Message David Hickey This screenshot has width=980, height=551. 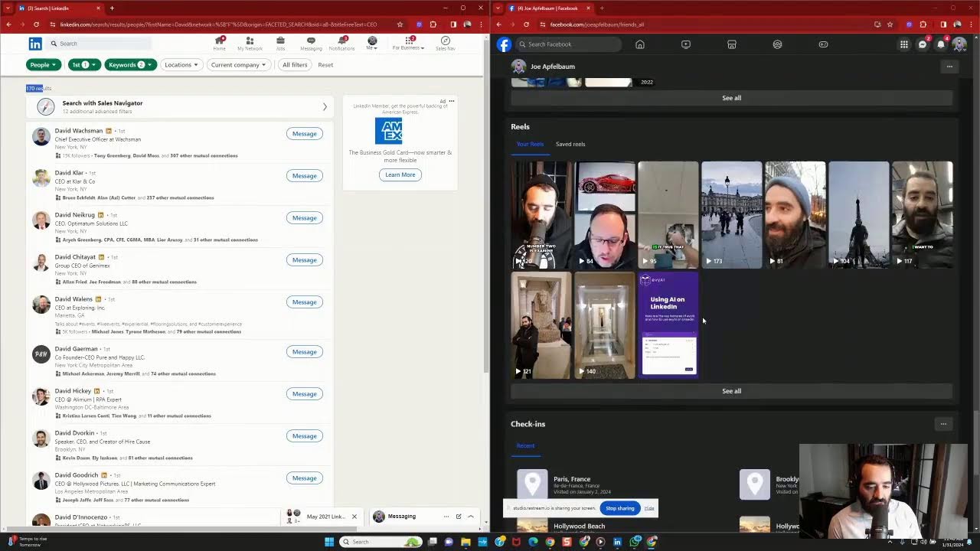click(304, 394)
